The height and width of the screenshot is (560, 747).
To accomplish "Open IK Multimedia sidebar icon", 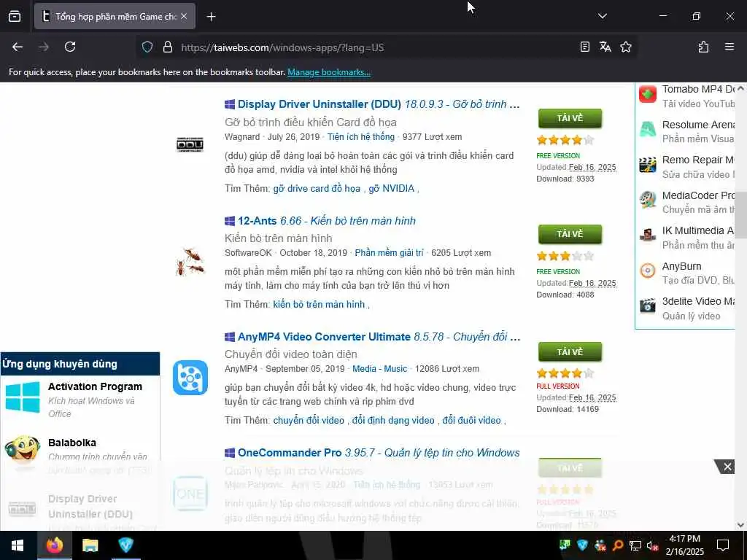I will click(648, 235).
